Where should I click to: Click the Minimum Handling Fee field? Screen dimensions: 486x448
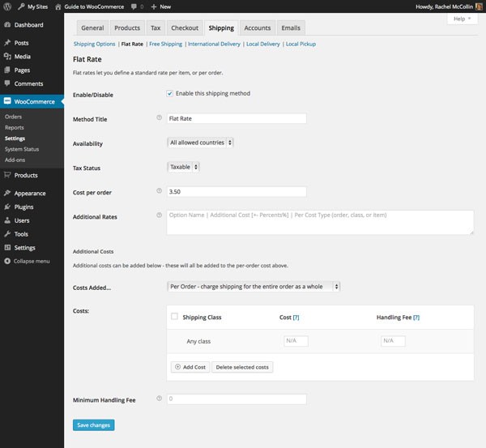point(237,399)
